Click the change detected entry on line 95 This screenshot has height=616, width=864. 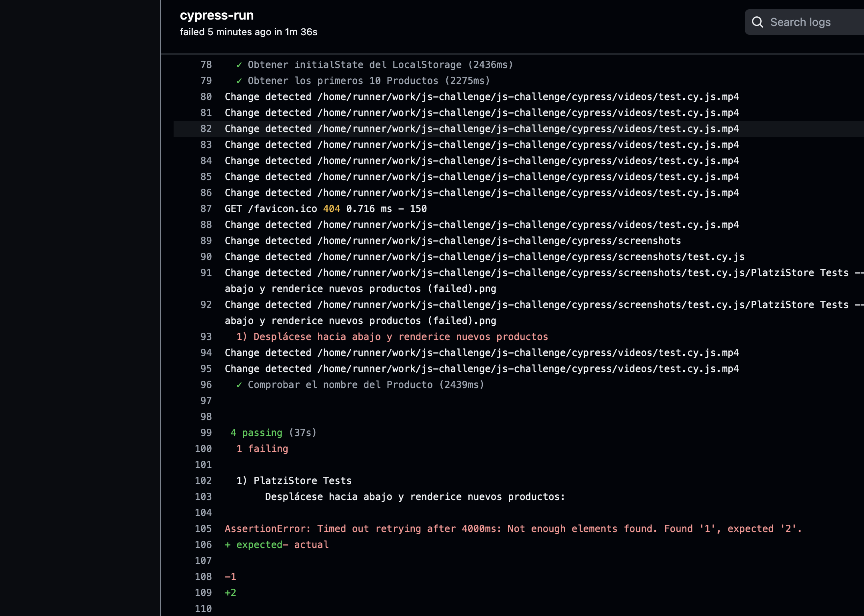tap(482, 369)
